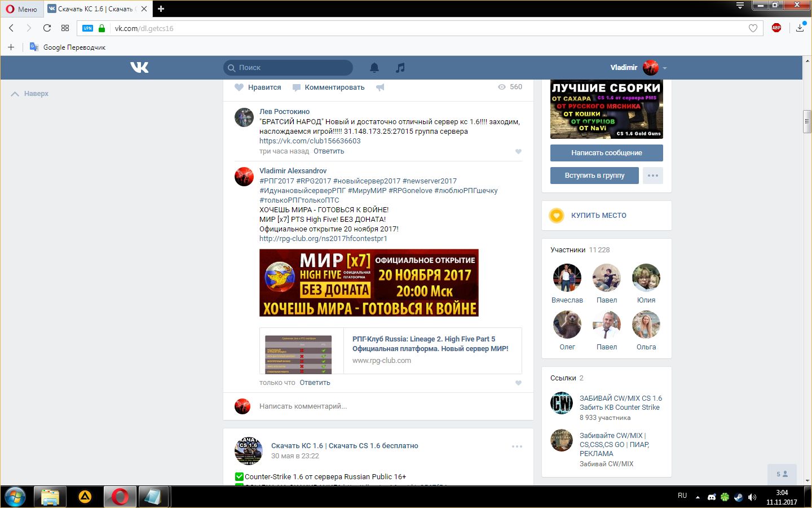812x508 pixels.
Task: Reply to Лев Ростокино's comment
Action: pos(329,151)
